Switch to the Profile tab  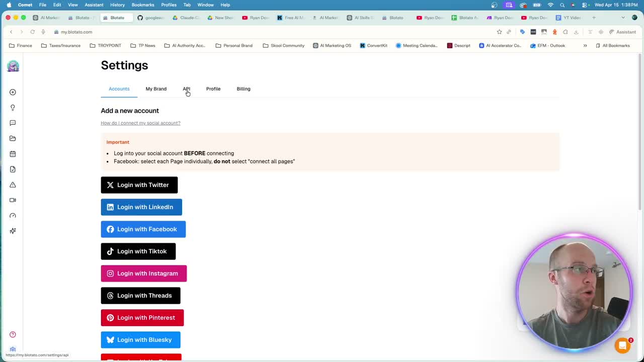coord(213,89)
